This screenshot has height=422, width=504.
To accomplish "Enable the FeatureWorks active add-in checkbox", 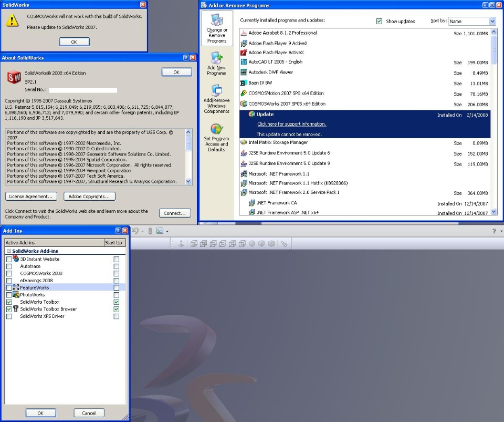I will (9, 287).
